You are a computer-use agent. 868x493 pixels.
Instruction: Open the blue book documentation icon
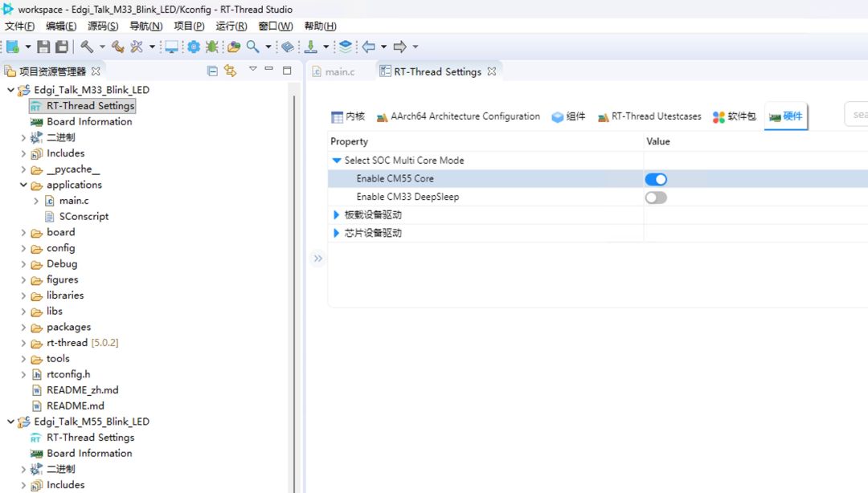pos(287,47)
